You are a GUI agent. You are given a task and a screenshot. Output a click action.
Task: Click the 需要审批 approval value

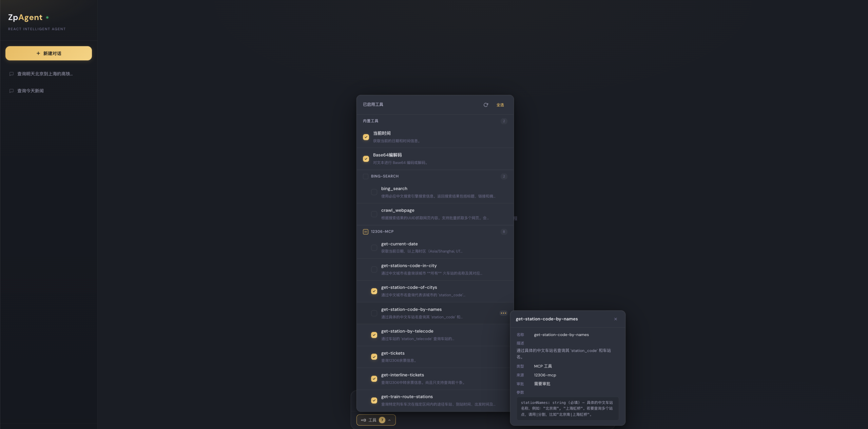point(542,384)
